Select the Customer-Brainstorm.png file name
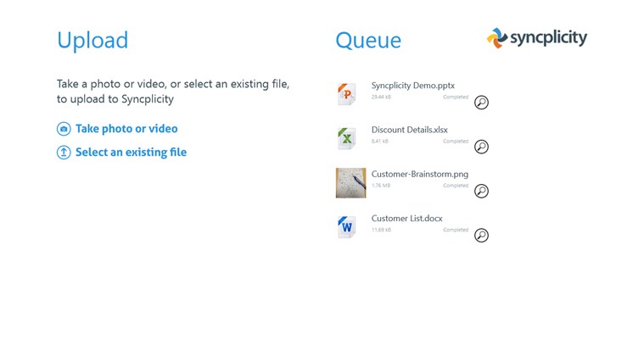 [x=420, y=174]
